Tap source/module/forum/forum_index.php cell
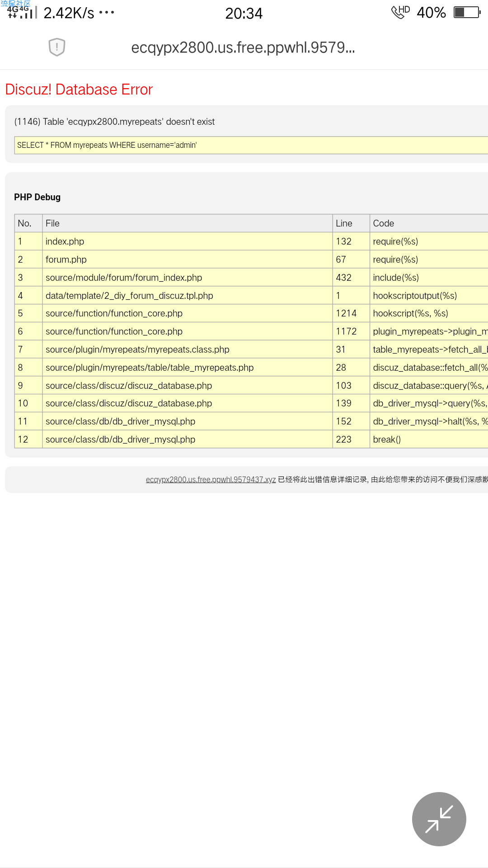This screenshot has height=868, width=488. [188, 278]
